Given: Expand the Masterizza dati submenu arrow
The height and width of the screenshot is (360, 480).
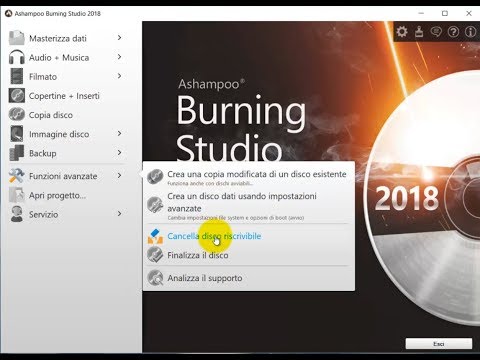Looking at the screenshot, I should [x=119, y=38].
